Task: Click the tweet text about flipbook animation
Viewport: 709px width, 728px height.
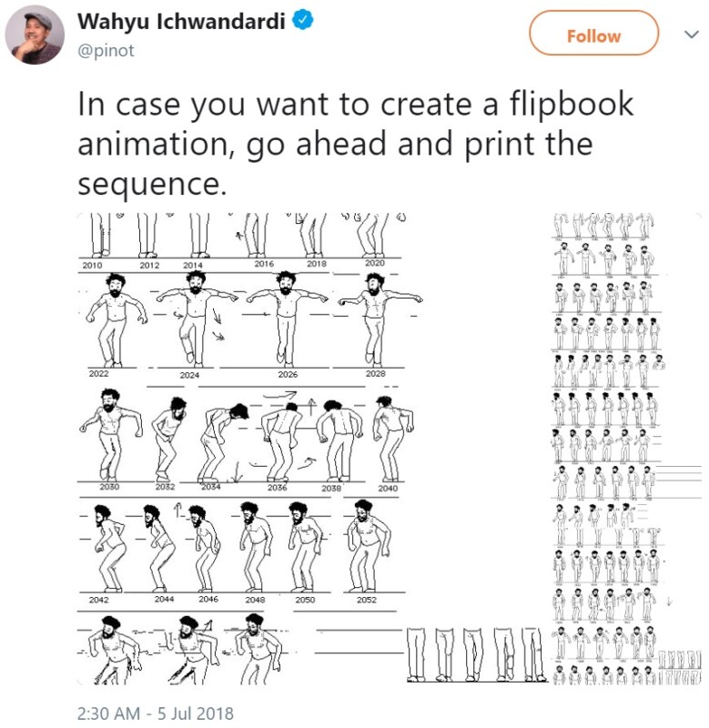Action: point(355,144)
